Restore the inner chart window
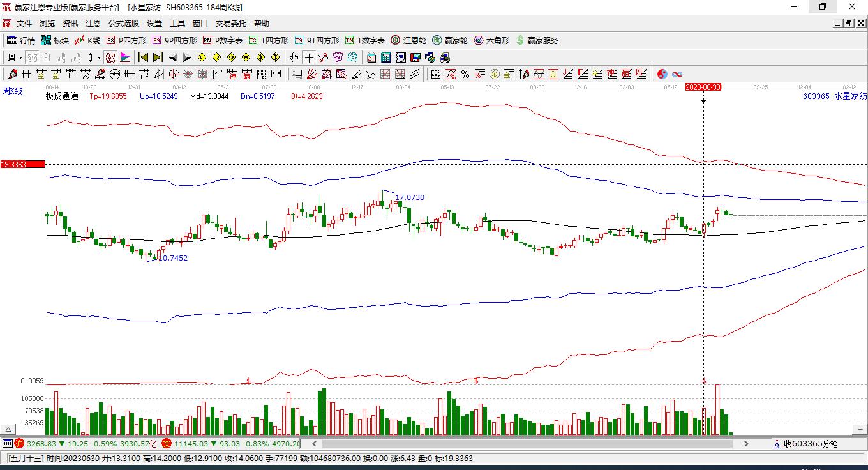This screenshot has width=868, height=470. pos(849,24)
